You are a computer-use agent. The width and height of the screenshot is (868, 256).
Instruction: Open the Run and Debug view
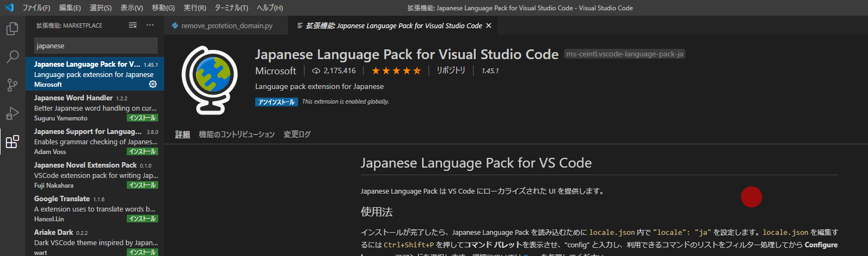coord(12,113)
